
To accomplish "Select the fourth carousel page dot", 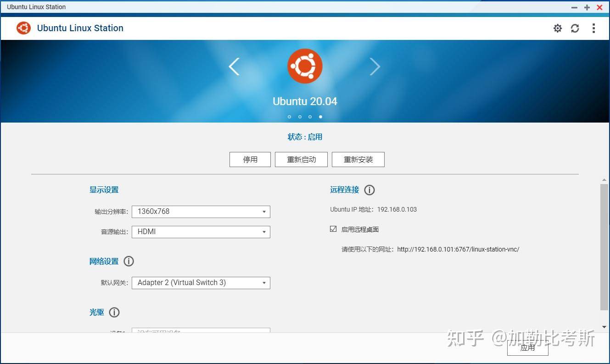I will [320, 117].
